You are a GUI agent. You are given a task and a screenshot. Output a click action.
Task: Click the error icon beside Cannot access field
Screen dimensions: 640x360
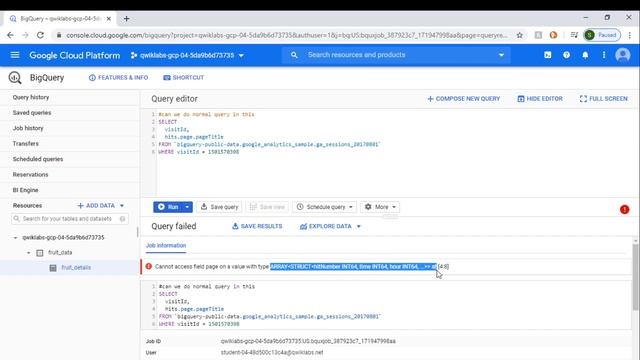click(149, 266)
